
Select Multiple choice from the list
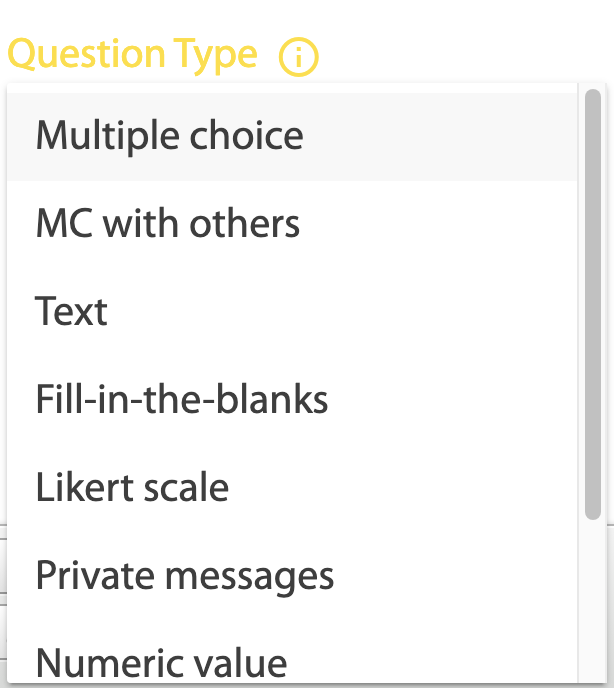(x=292, y=136)
